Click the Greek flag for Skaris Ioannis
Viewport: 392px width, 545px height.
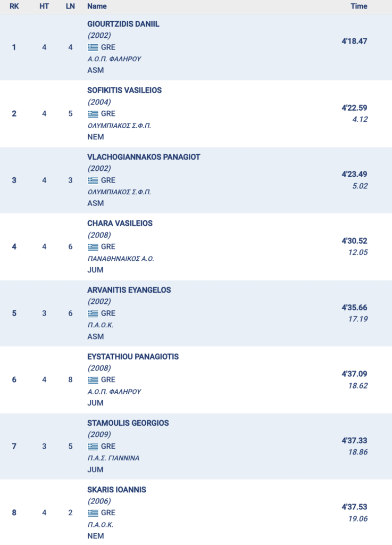tap(93, 513)
